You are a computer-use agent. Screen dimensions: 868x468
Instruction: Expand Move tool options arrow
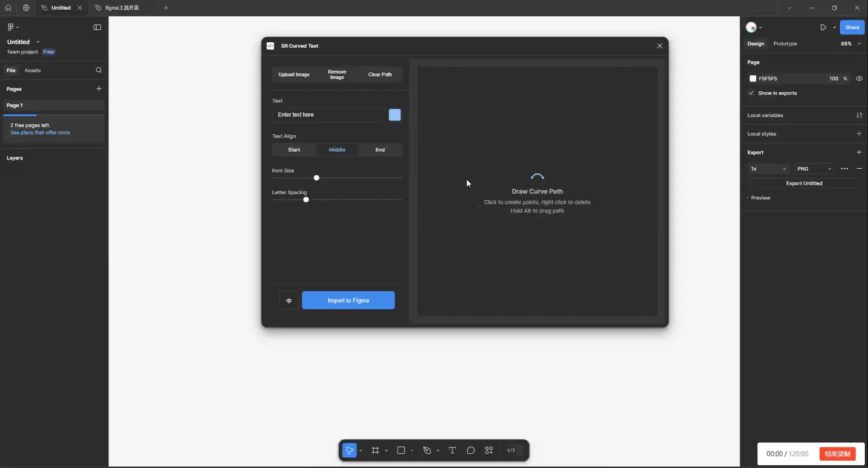[361, 451]
